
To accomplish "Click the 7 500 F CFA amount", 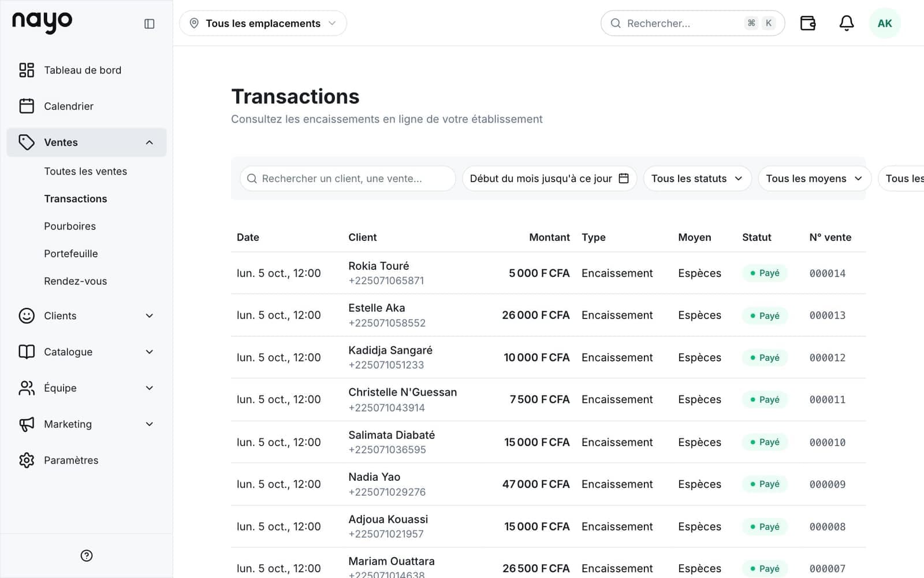I will 539,399.
